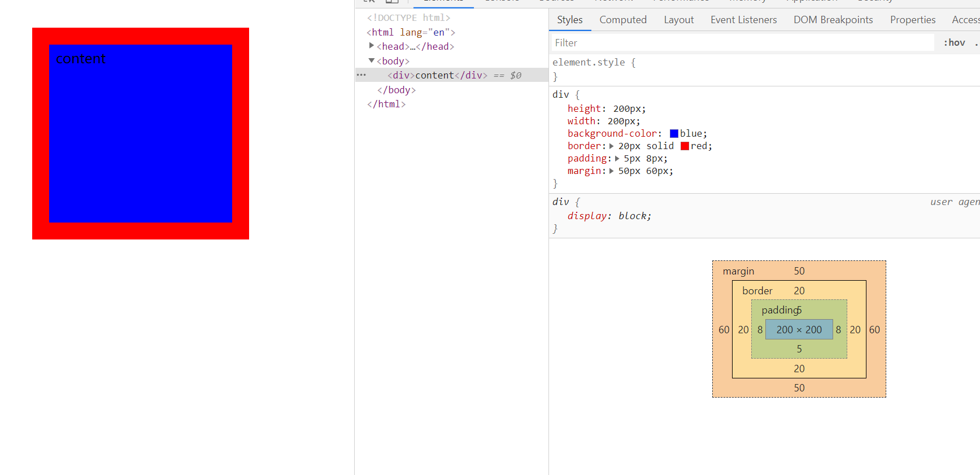The width and height of the screenshot is (980, 475).
Task: Expand the margin shorthand property triangle
Action: [611, 171]
